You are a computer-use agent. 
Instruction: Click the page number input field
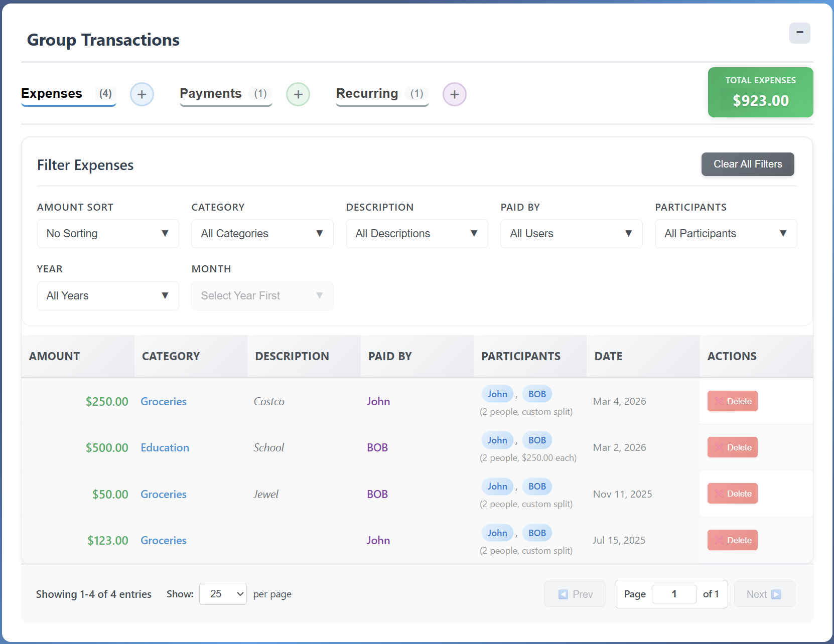tap(674, 594)
